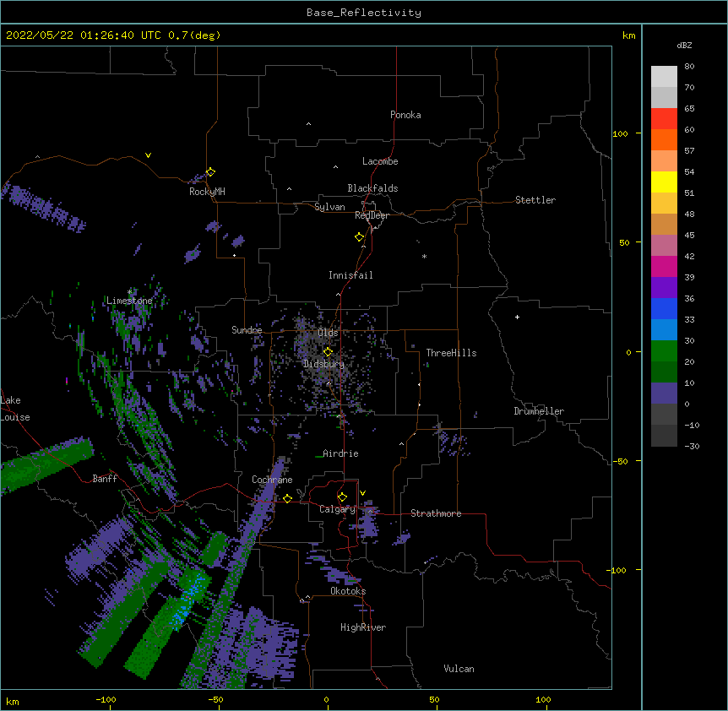Click the white plus marker north of Drumheller

517,317
